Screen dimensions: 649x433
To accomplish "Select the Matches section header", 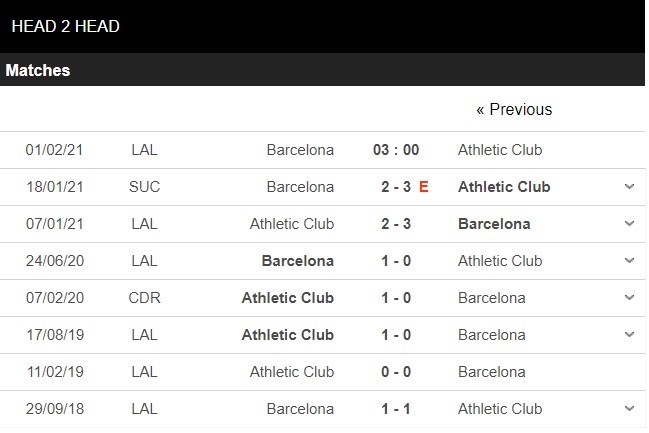I will pyautogui.click(x=38, y=70).
